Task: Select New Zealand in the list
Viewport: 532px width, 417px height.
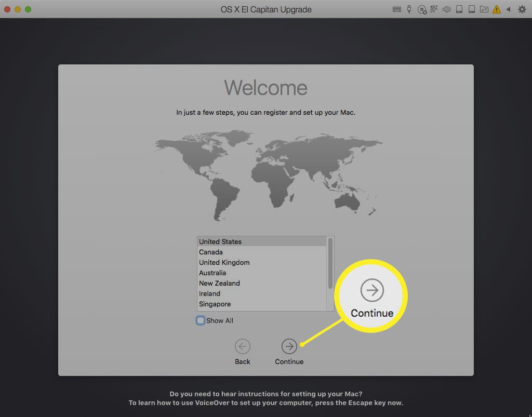Action: 219,283
